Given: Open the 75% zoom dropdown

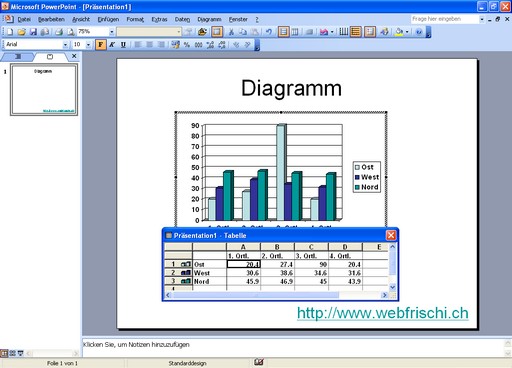Looking at the screenshot, I should 112,32.
